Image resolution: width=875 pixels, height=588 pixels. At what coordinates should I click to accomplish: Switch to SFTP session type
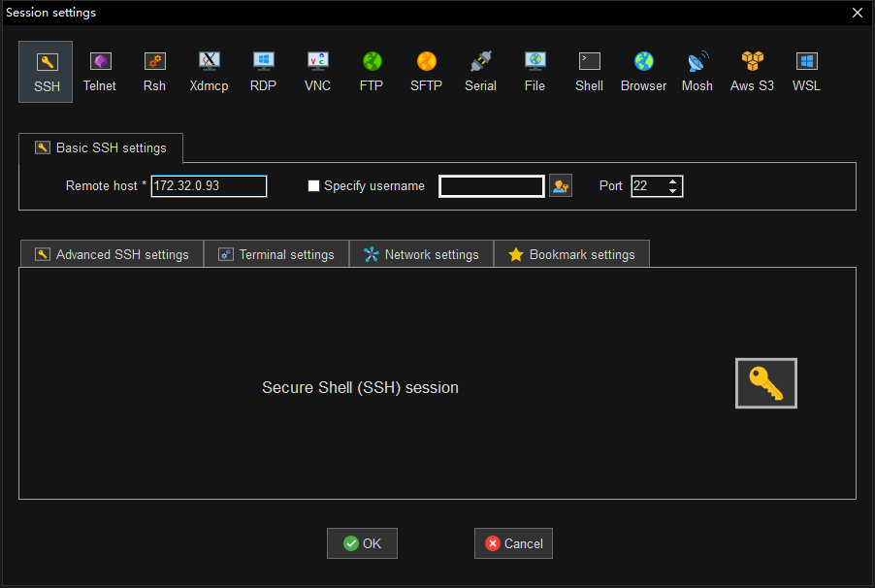click(x=426, y=72)
